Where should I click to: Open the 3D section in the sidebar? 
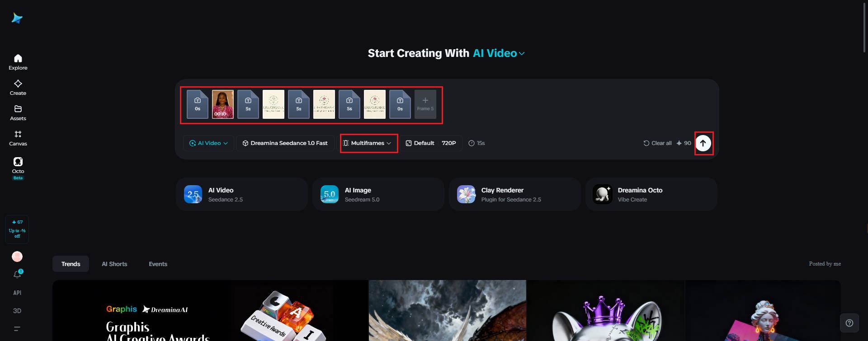tap(17, 311)
